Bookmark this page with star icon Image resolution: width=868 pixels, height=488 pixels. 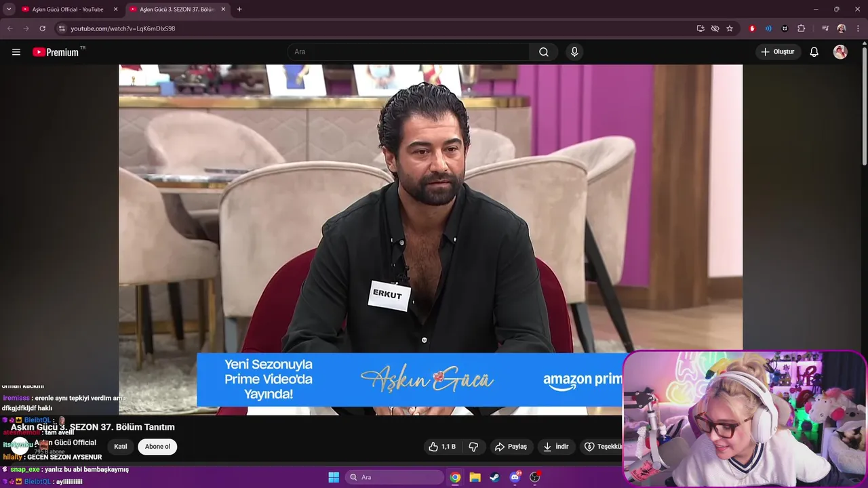coord(730,28)
